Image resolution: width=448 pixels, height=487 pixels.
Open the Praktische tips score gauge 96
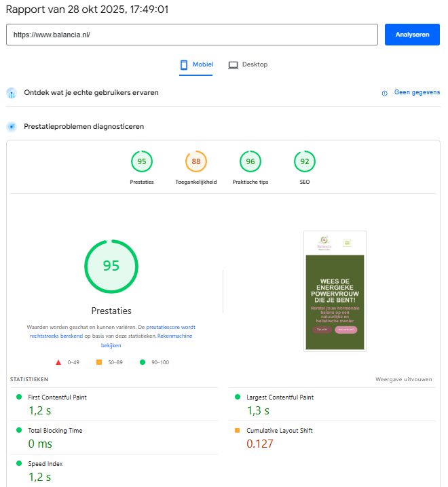[250, 161]
